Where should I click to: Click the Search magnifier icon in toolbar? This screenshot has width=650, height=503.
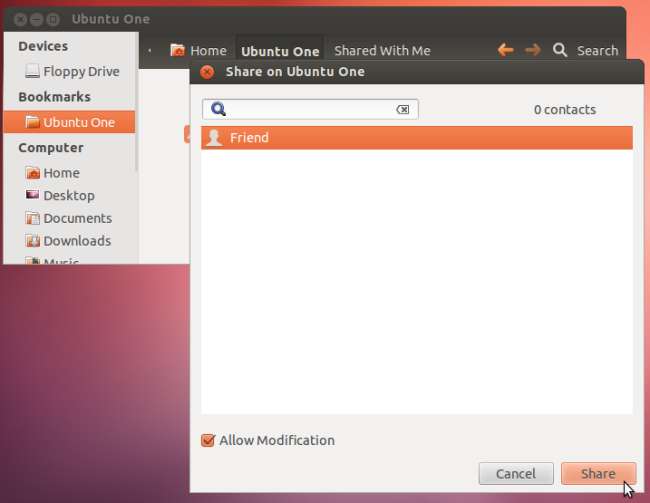coord(560,50)
